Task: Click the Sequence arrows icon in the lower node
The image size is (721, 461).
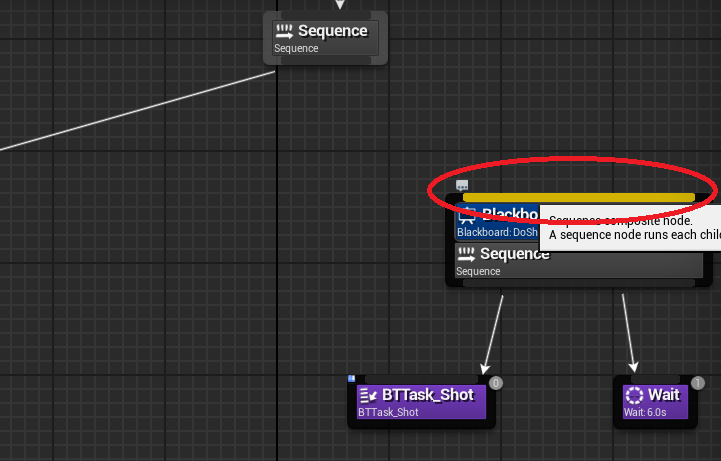Action: click(466, 254)
